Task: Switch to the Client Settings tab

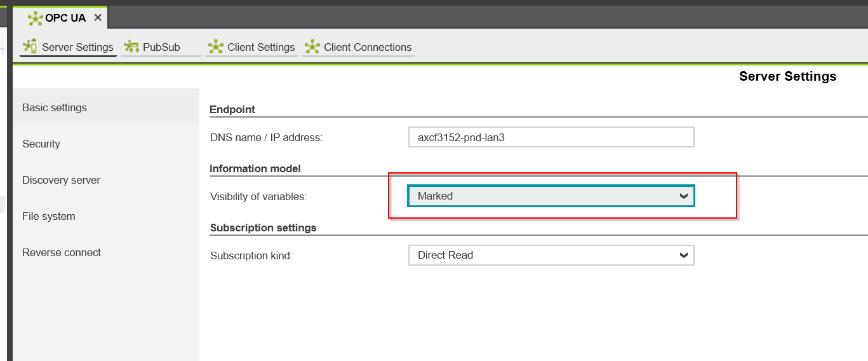Action: tap(251, 48)
